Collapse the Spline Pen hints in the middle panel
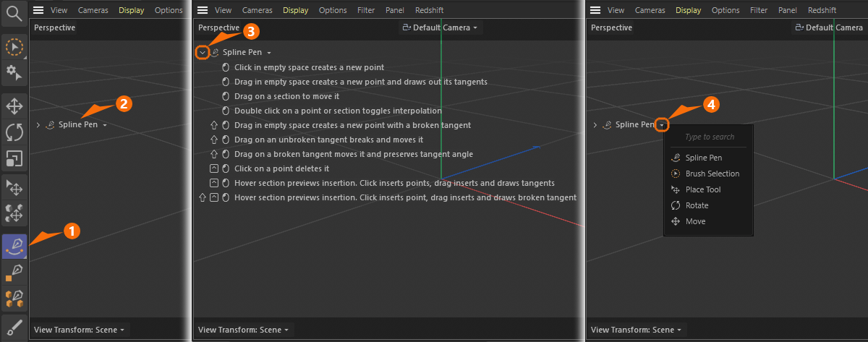The height and width of the screenshot is (342, 868). pos(203,52)
